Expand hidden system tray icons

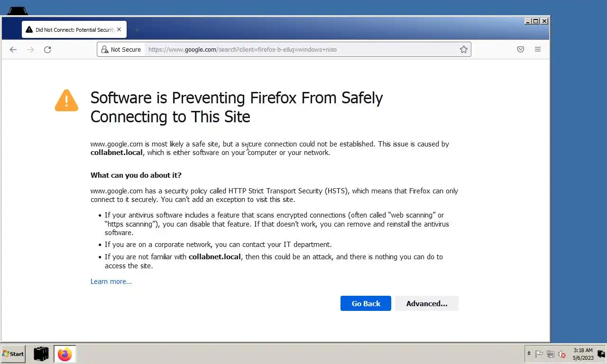coord(529,354)
